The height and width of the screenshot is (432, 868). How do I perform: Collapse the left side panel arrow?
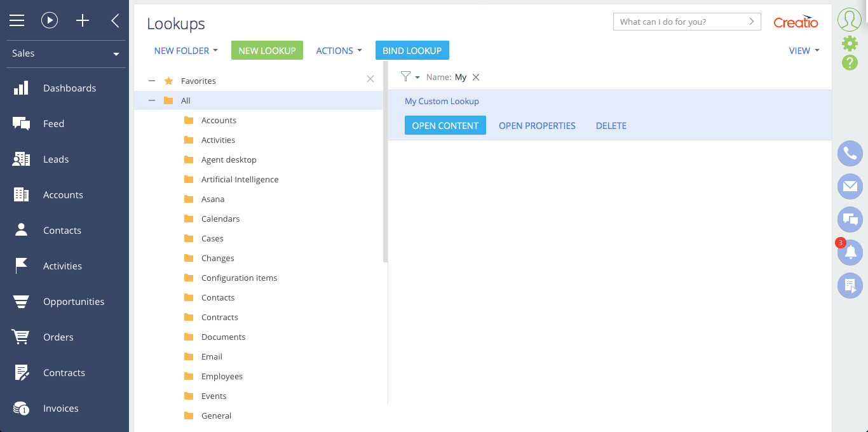tap(115, 20)
